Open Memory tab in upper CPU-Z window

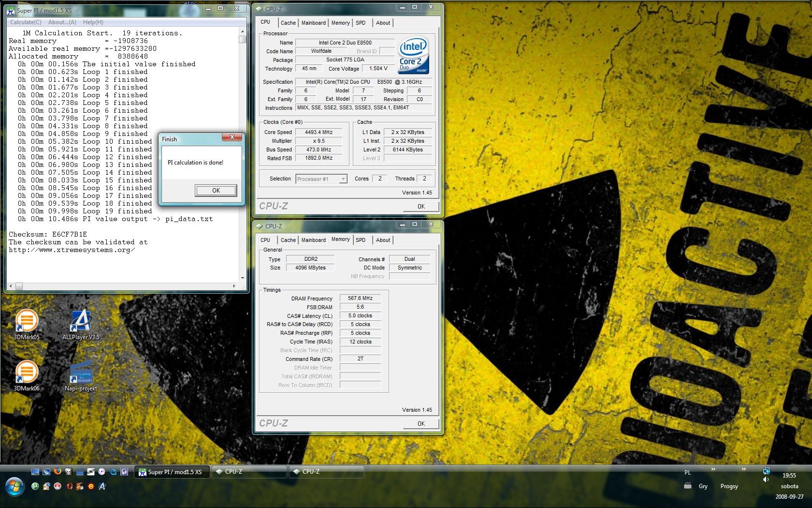[340, 23]
